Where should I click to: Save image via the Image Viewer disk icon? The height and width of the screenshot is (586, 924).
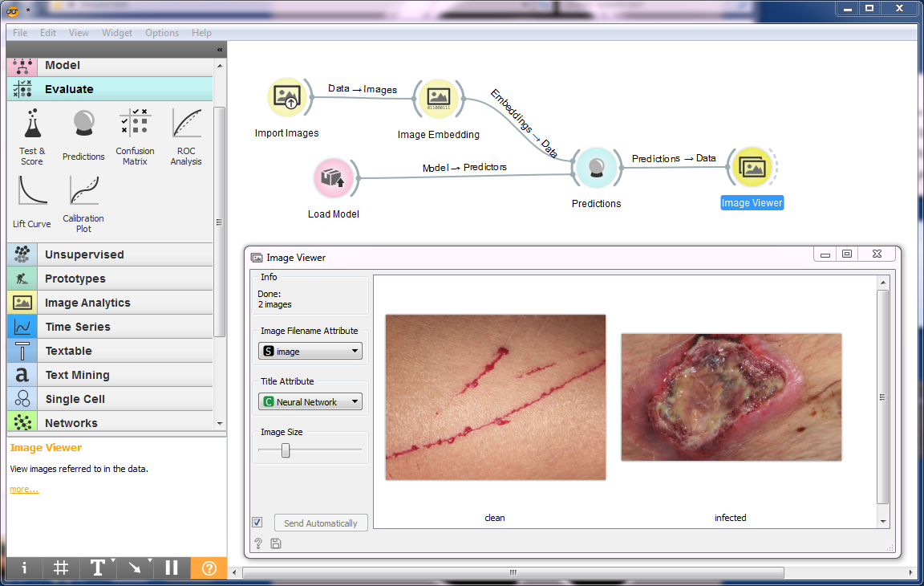click(x=276, y=543)
